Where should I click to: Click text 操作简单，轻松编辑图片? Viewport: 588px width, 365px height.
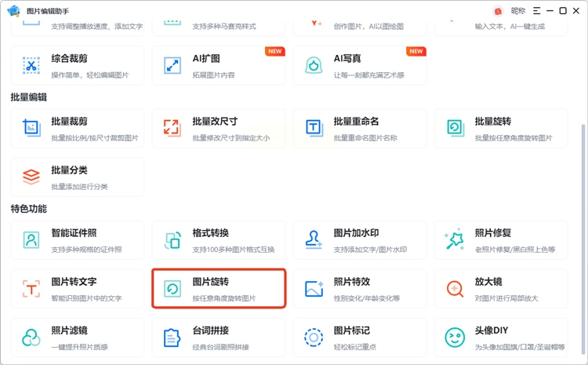coord(90,75)
